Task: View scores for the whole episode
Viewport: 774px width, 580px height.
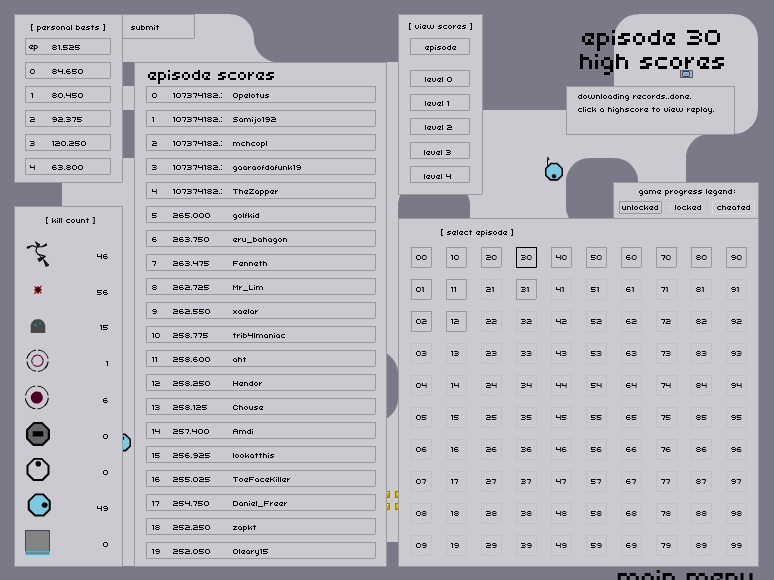Action: point(440,47)
